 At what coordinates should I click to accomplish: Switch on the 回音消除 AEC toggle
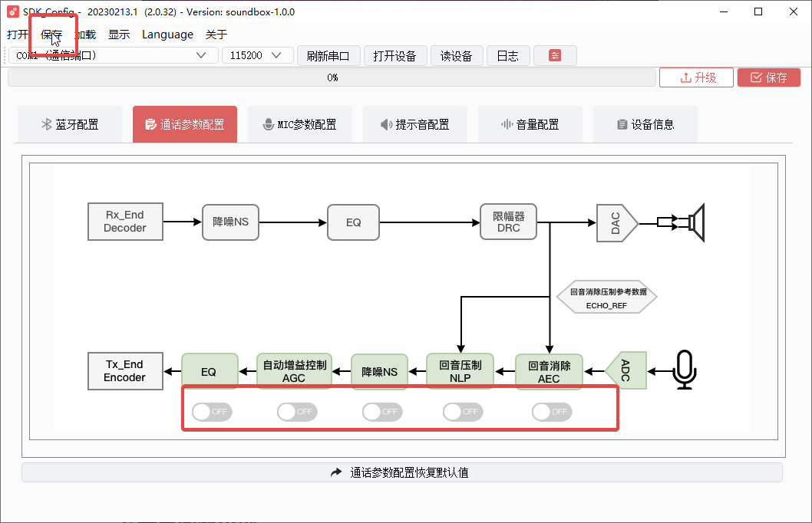pos(552,412)
